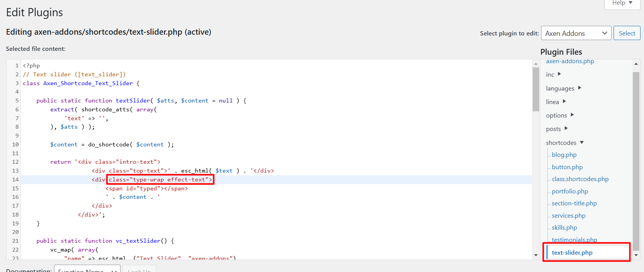Click the Plugin Files scroll-down arrow
Screen dimensions: 644x272
coord(636,255)
